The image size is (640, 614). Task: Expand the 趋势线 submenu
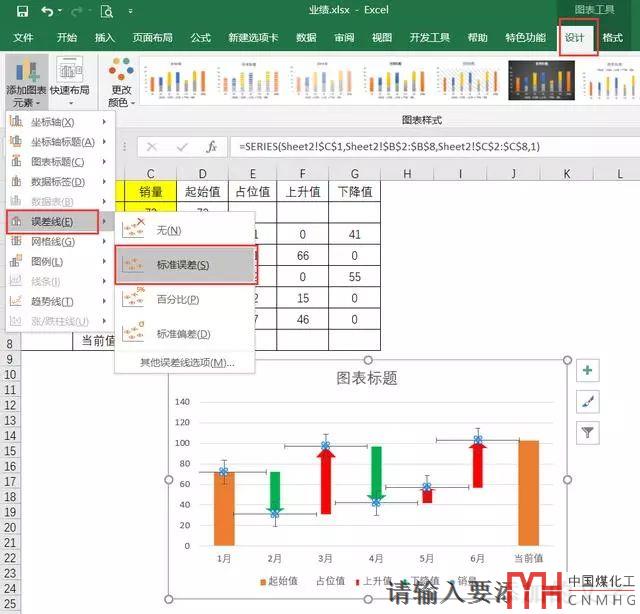pos(53,301)
